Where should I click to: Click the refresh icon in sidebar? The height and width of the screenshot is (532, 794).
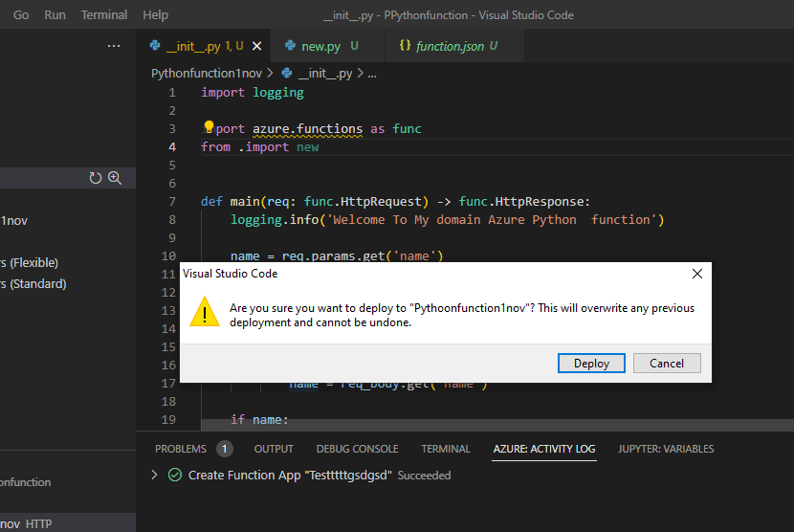96,178
